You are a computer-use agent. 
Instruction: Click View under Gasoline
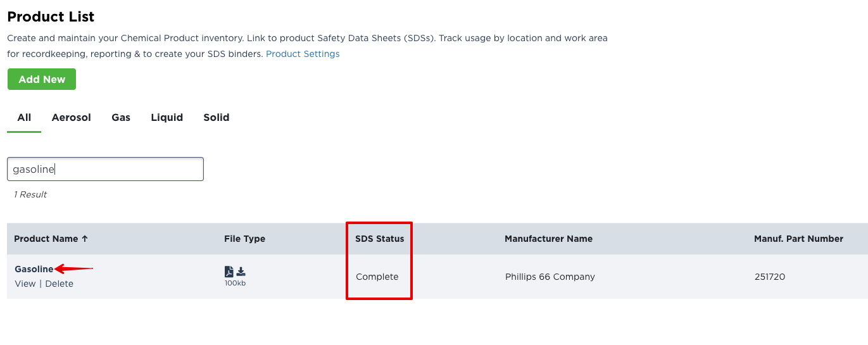click(x=25, y=284)
